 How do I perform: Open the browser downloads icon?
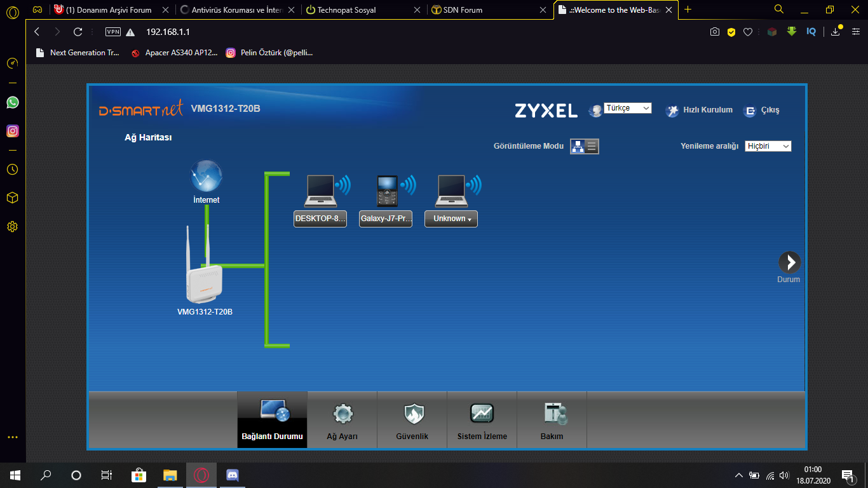836,32
